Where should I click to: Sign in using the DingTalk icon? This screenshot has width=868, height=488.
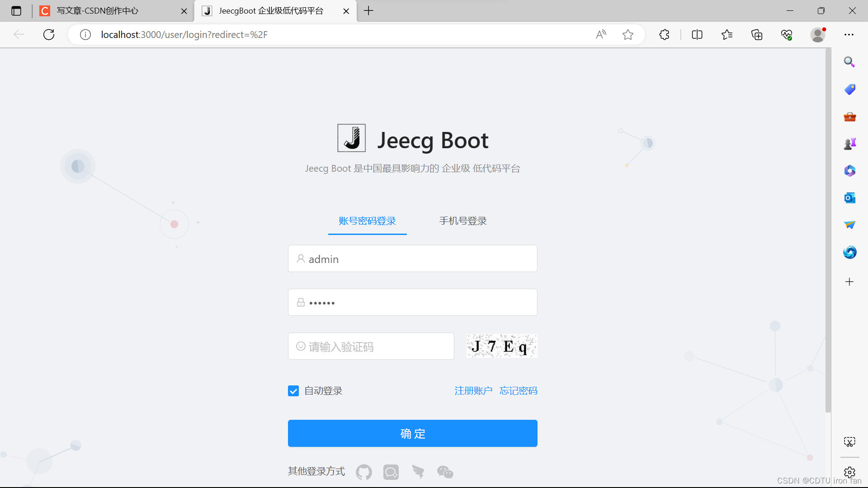(x=418, y=472)
